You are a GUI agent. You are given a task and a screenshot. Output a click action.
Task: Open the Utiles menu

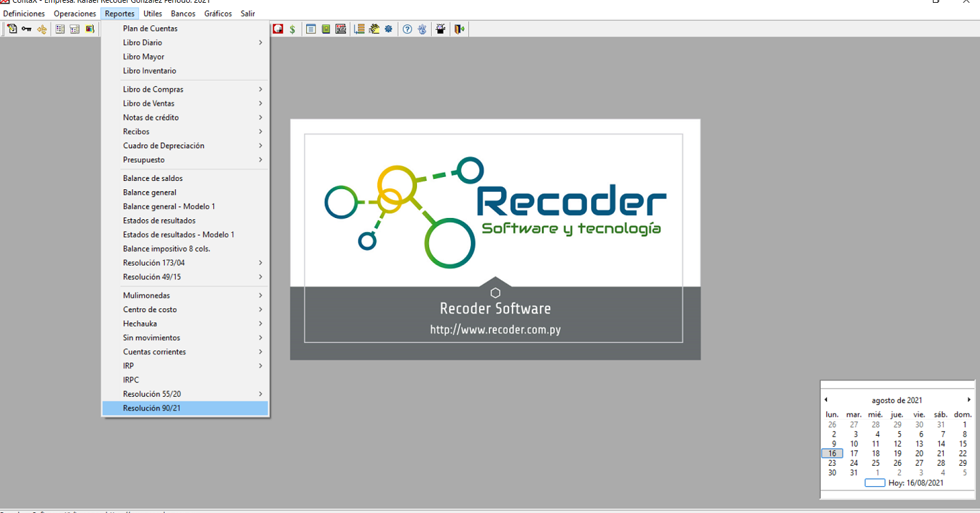[153, 14]
